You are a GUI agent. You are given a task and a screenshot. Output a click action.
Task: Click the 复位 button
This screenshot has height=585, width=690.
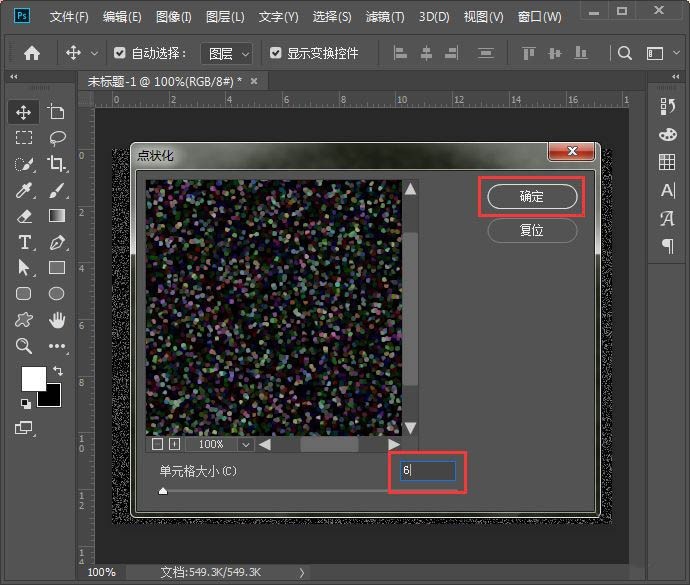tap(532, 230)
